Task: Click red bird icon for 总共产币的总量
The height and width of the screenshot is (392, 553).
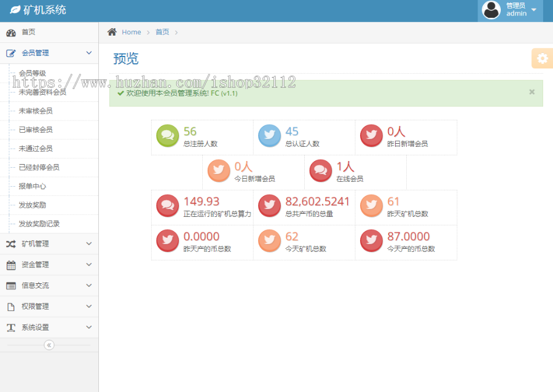Action: [x=270, y=206]
